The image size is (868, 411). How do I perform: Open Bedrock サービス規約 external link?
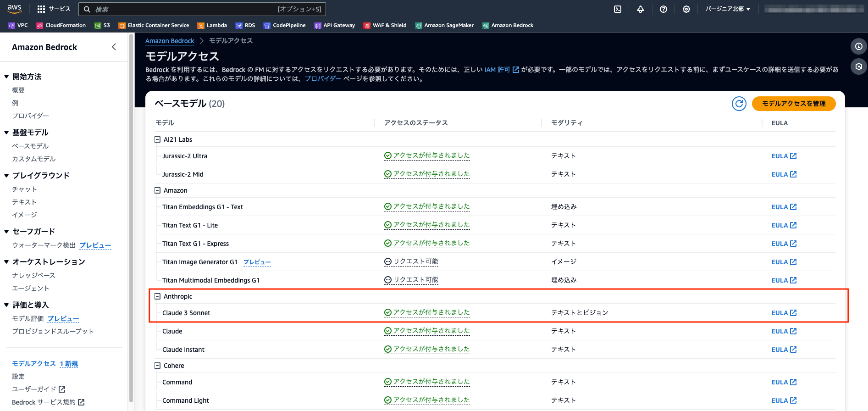coord(48,402)
